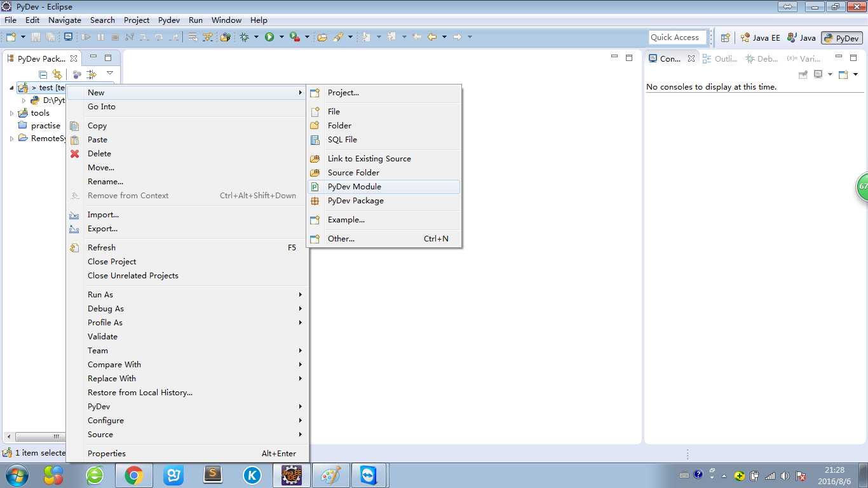Click the Quick Access search field
868x488 pixels.
pyautogui.click(x=678, y=37)
